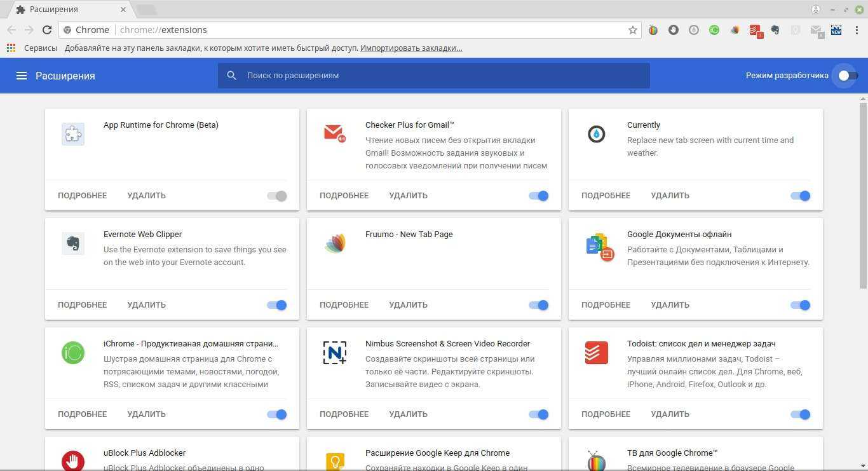The height and width of the screenshot is (471, 868).
Task: Click the iChrome green circle card icon
Action: pos(73,353)
